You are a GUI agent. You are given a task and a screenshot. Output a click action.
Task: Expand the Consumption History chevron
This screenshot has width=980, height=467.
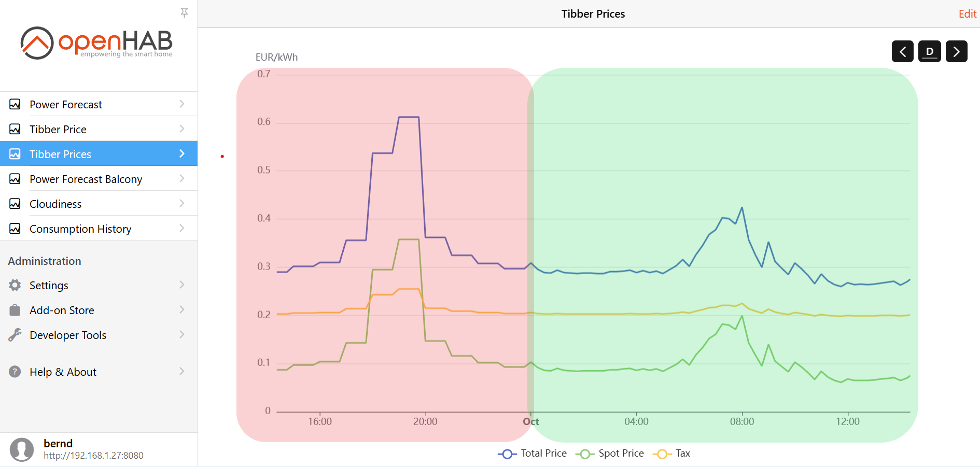tap(182, 229)
